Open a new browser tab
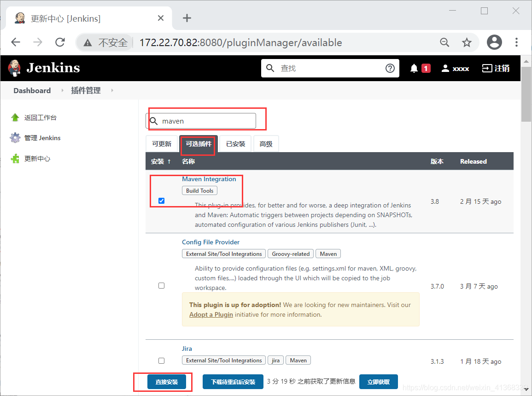The height and width of the screenshot is (396, 532). [x=187, y=18]
